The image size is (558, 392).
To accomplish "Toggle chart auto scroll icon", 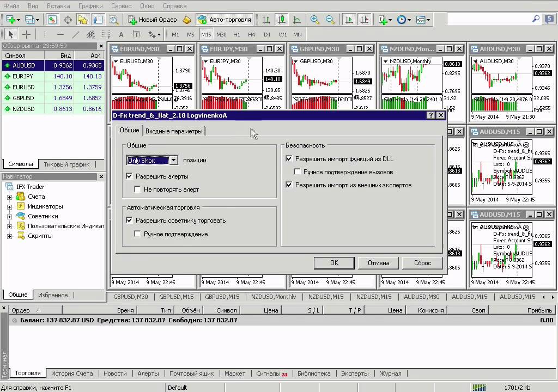I will pos(349,20).
